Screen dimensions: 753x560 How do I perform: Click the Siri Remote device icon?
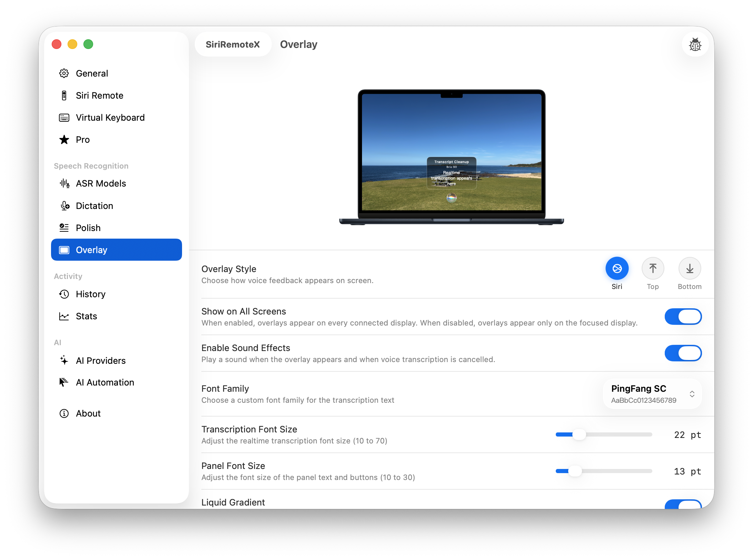[x=64, y=96]
